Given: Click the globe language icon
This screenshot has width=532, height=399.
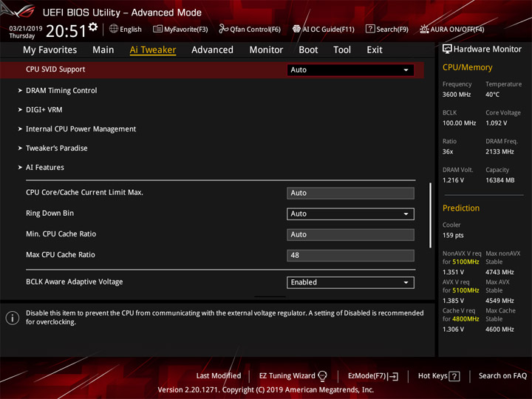Looking at the screenshot, I should coord(114,29).
